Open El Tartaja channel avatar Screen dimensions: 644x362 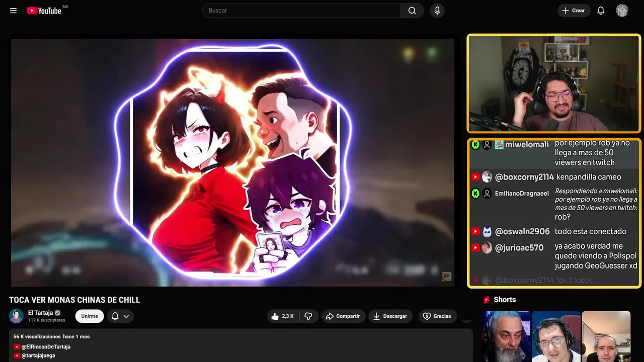pos(16,316)
